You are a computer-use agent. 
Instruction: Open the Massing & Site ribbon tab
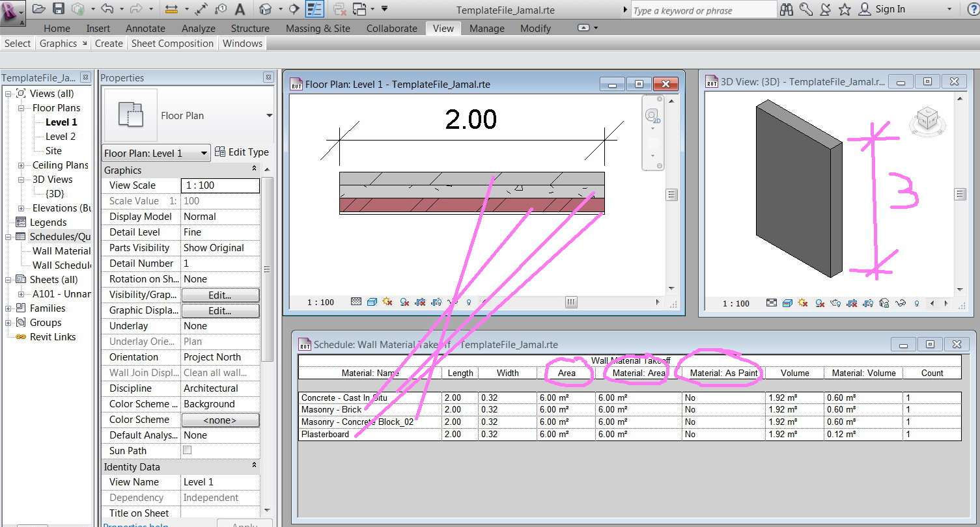(x=318, y=28)
